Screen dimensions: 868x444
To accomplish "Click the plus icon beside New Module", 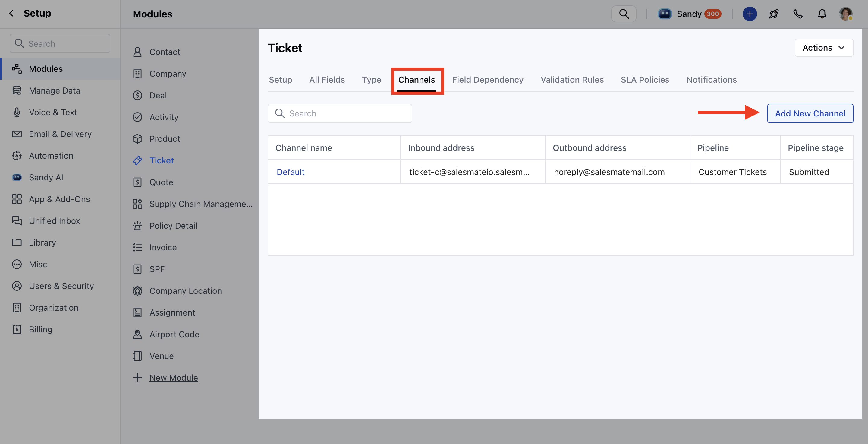I will click(137, 378).
